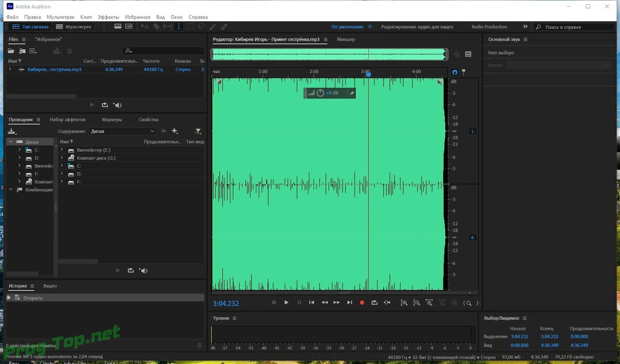The height and width of the screenshot is (364, 620).
Task: Select the Time Selection I-beam tool
Action: pos(179,26)
